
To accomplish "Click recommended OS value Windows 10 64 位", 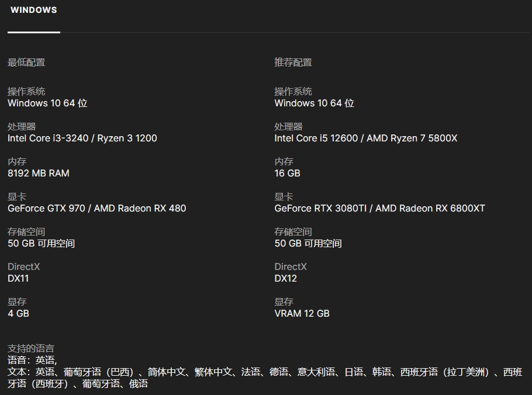I will (x=314, y=103).
